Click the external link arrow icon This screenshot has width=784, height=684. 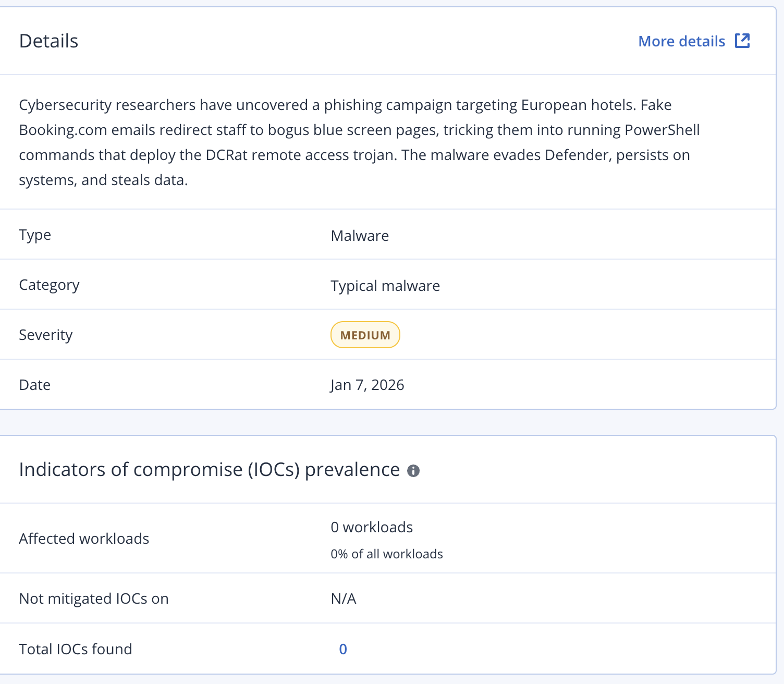(742, 41)
